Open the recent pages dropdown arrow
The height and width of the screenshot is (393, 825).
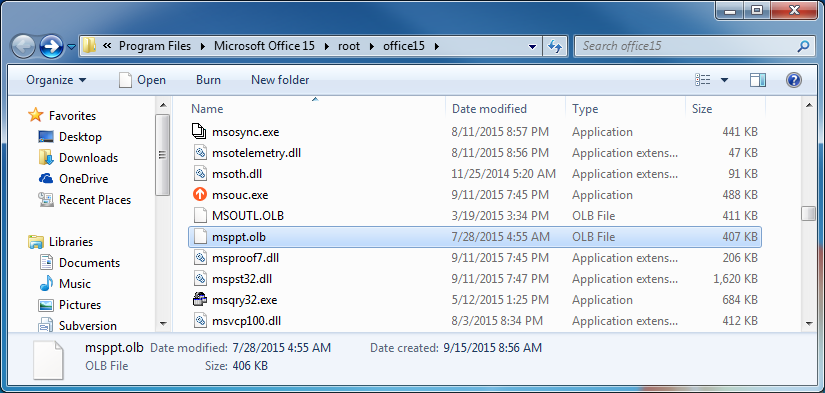pyautogui.click(x=72, y=47)
